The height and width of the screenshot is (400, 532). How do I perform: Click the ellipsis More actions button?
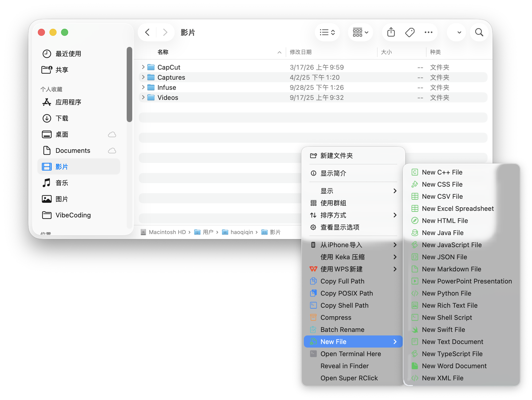click(428, 32)
